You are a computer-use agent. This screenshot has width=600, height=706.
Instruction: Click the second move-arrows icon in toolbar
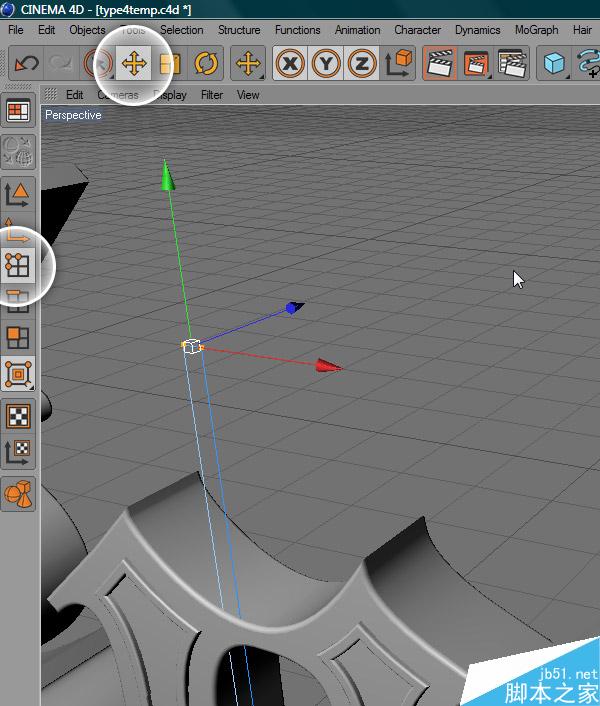[x=248, y=63]
